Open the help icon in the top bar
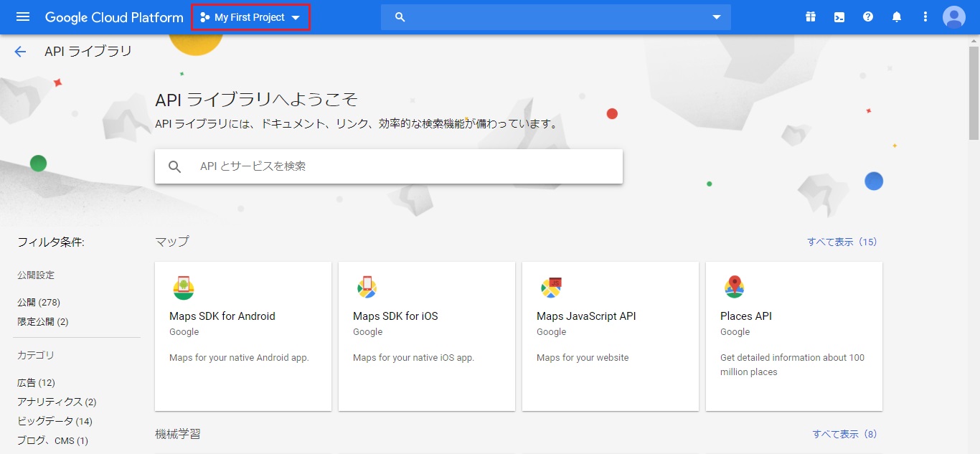This screenshot has height=454, width=980. tap(868, 16)
